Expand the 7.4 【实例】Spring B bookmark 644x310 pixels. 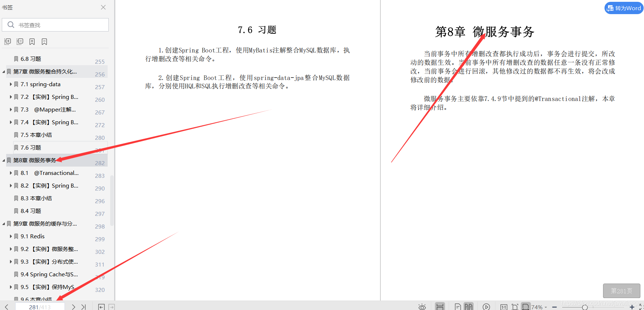tap(11, 122)
